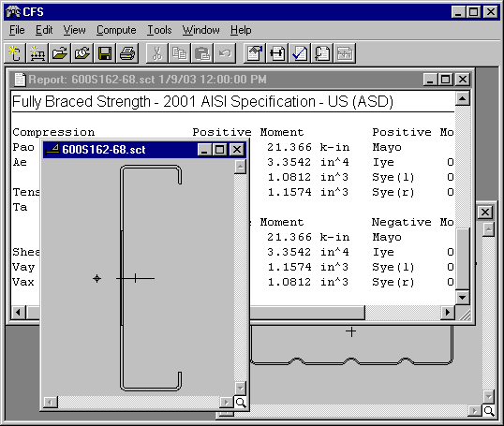Click Report window scroll up arrow

(462, 98)
